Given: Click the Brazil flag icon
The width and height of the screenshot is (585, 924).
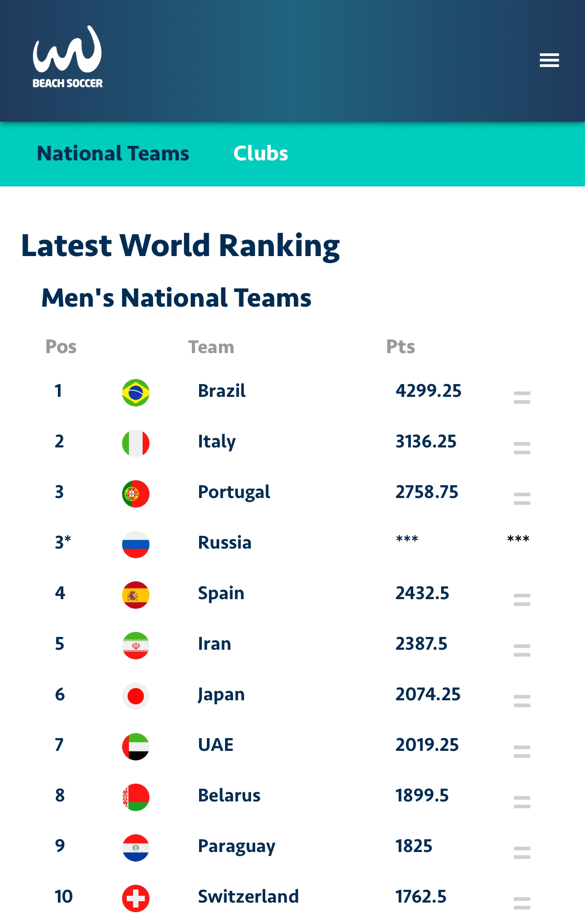Looking at the screenshot, I should point(136,392).
